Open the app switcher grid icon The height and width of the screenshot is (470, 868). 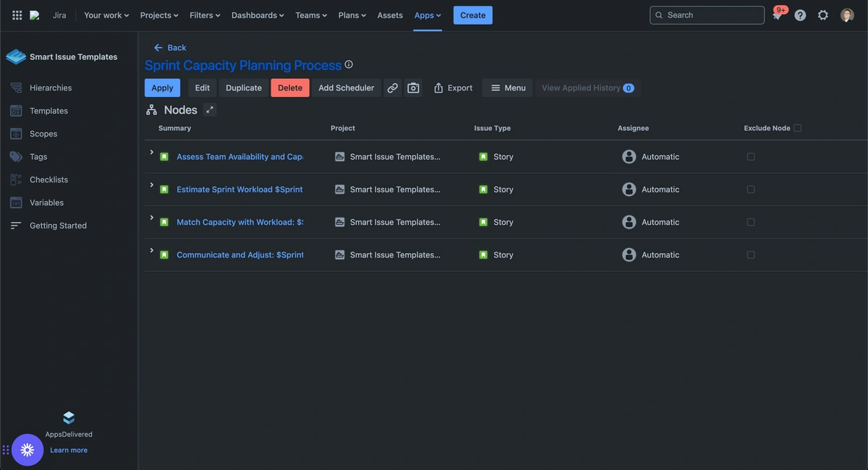click(x=17, y=15)
